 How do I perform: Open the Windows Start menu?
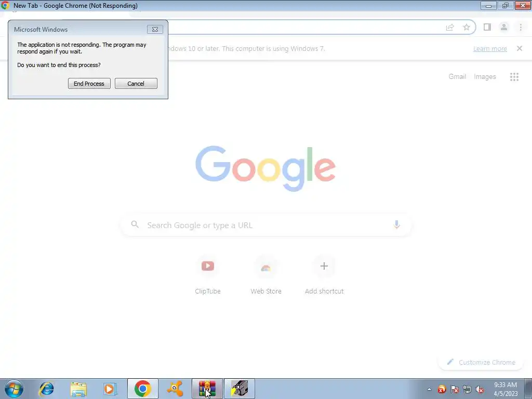(x=14, y=389)
